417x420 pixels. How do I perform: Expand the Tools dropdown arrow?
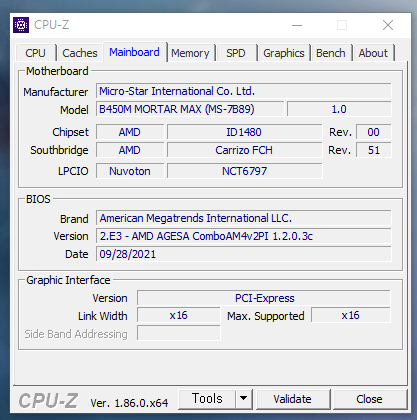coord(244,399)
